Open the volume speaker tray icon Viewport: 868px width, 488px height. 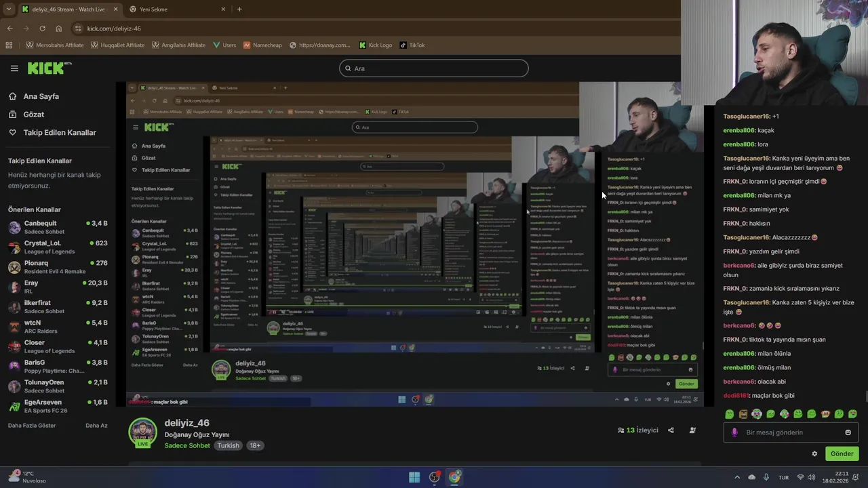(812, 477)
